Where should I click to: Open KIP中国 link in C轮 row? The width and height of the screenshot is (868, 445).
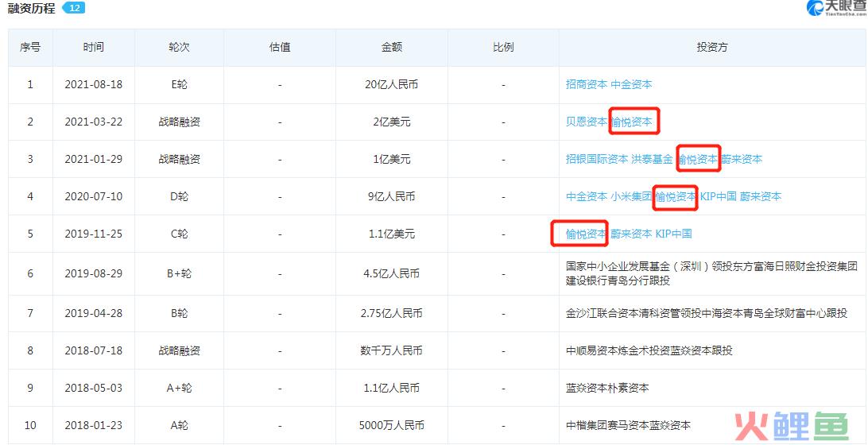point(674,234)
